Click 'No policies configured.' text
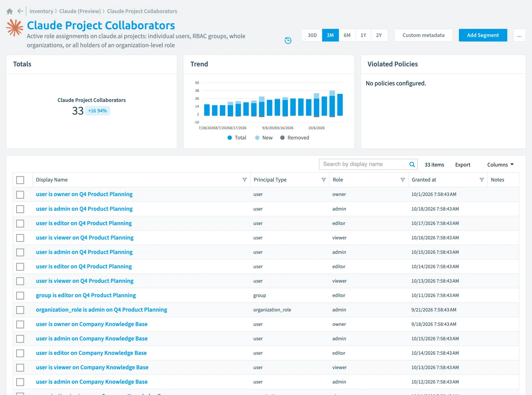Image resolution: width=532 pixels, height=395 pixels. 396,83
